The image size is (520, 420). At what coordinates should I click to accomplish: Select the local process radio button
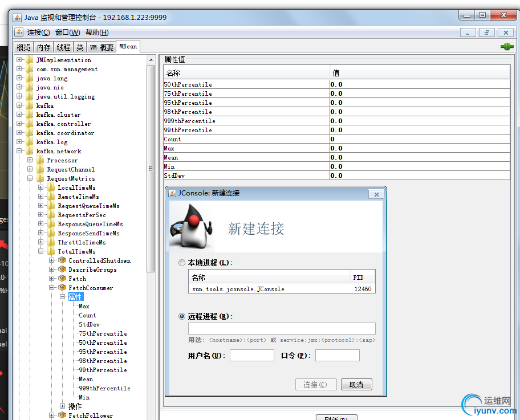pos(182,263)
